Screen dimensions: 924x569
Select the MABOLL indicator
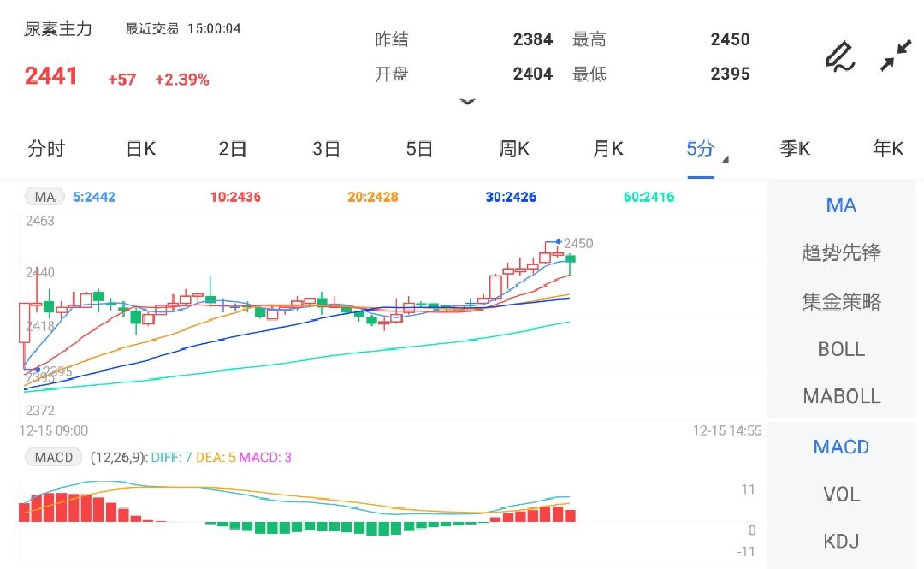pos(841,396)
